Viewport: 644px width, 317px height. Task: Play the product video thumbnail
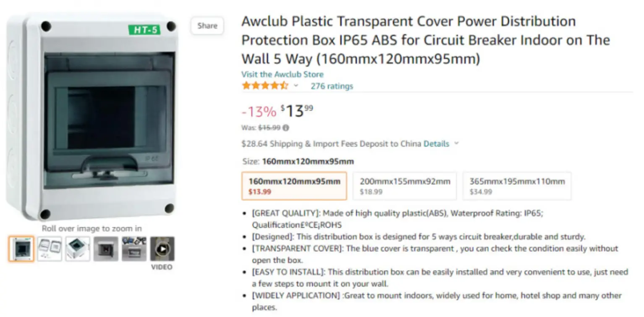pos(162,249)
